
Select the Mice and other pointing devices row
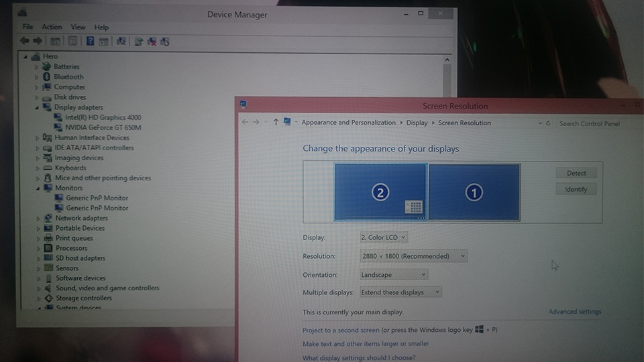pos(103,178)
